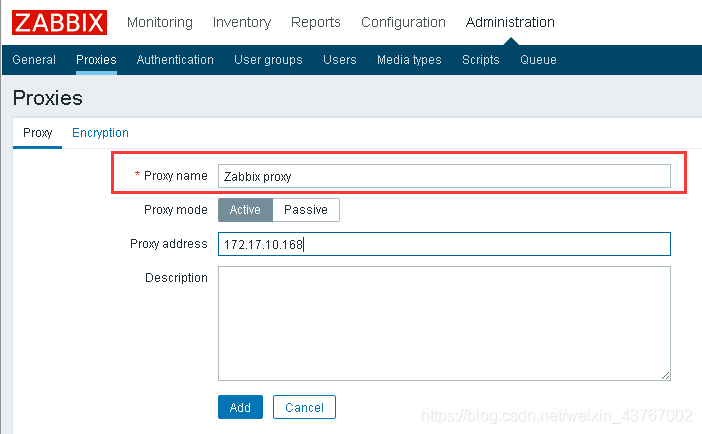Click the Proxy name input field
The height and width of the screenshot is (434, 702).
click(444, 176)
